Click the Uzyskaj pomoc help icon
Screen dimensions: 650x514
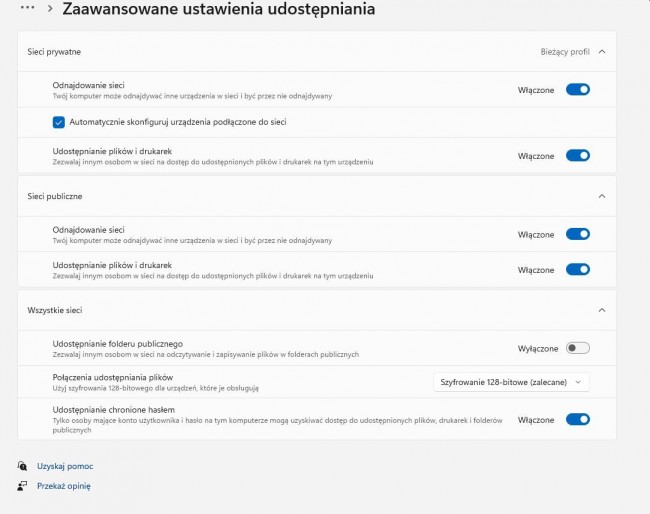[x=22, y=466]
